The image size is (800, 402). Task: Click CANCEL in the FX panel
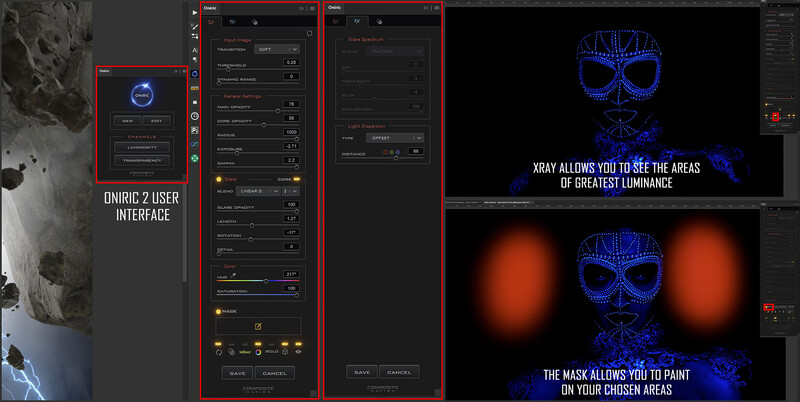click(399, 372)
